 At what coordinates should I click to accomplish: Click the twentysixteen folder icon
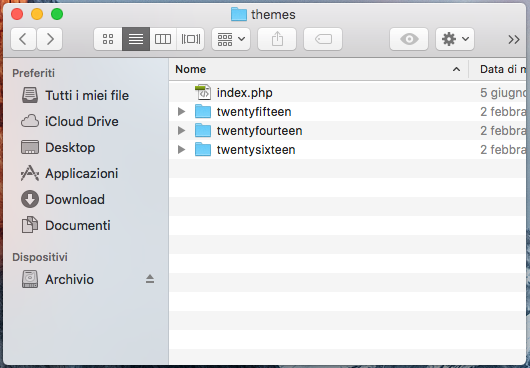click(x=203, y=149)
